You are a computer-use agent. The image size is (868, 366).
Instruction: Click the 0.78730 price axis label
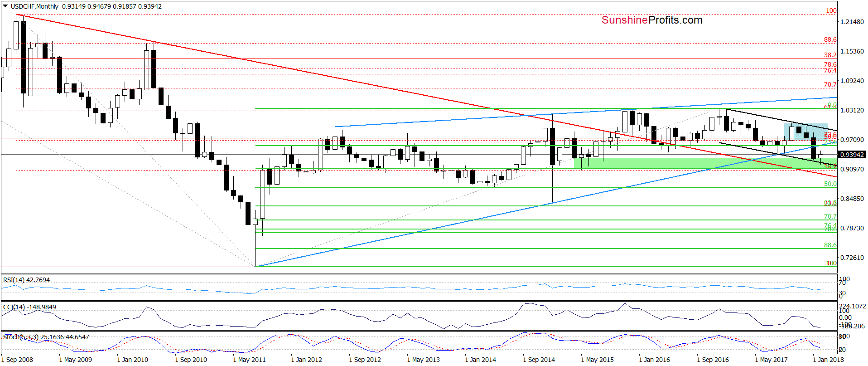pyautogui.click(x=852, y=228)
